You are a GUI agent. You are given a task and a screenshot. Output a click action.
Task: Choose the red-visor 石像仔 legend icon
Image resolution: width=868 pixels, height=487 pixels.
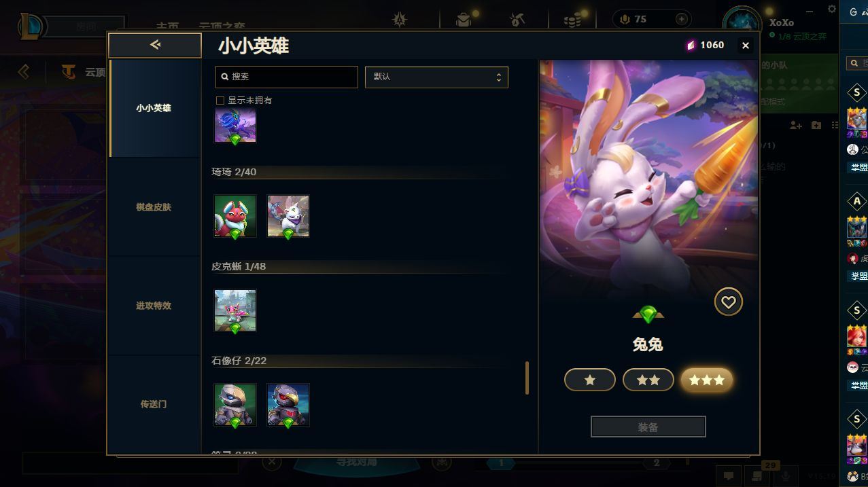point(288,405)
